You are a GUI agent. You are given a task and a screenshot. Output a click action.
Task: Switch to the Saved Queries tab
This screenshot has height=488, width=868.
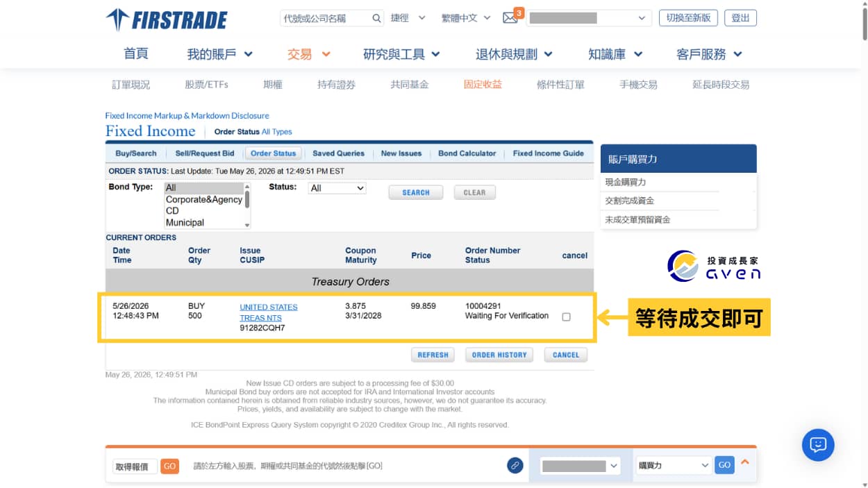(x=338, y=153)
